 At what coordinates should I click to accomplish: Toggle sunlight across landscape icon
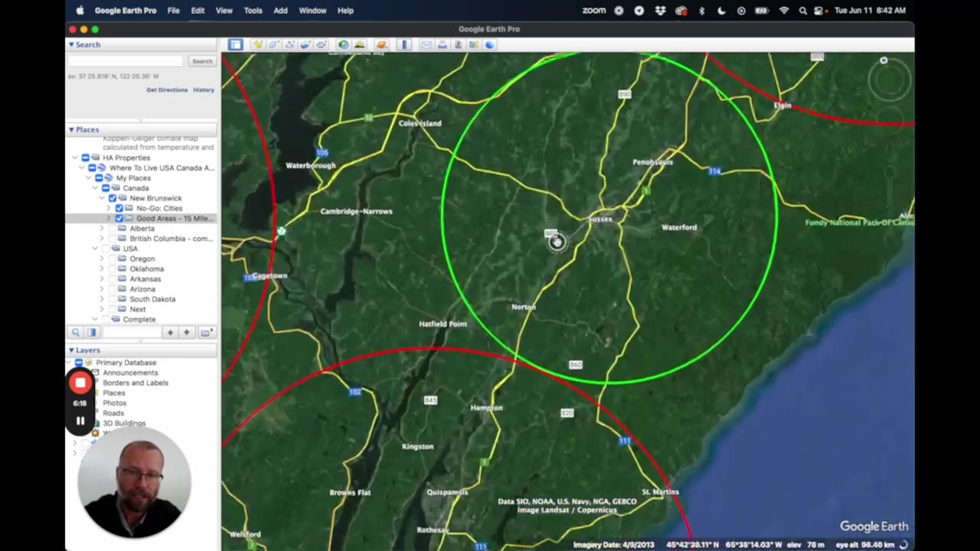click(x=359, y=44)
